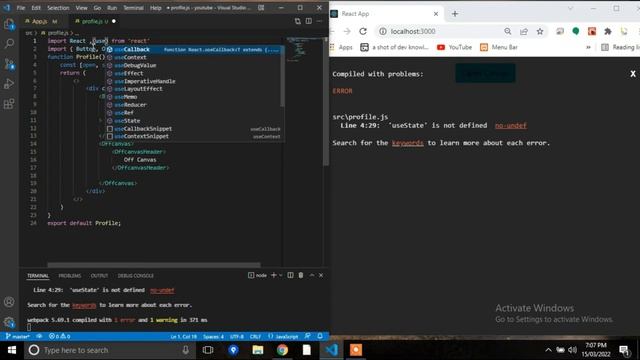The height and width of the screenshot is (360, 640).
Task: Click the zoom magnifier icon in Chrome address bar
Action: pyautogui.click(x=508, y=31)
